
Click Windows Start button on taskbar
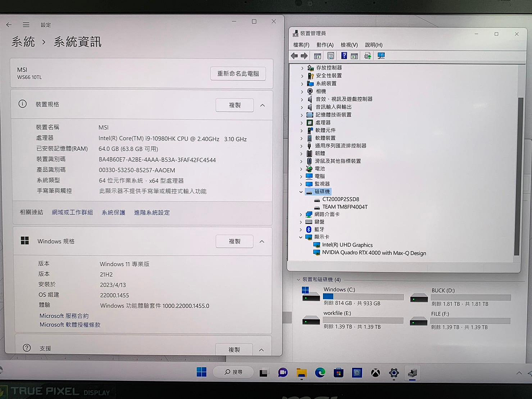[201, 372]
